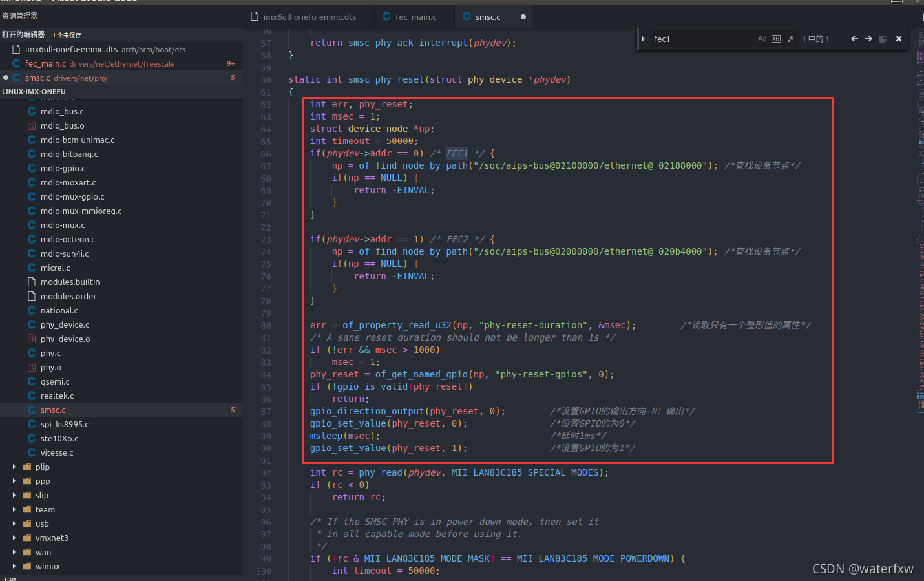Viewport: 924px width, 581px height.
Task: Switch to imx6ull-onefu-emmc.dts tab
Action: coord(309,17)
